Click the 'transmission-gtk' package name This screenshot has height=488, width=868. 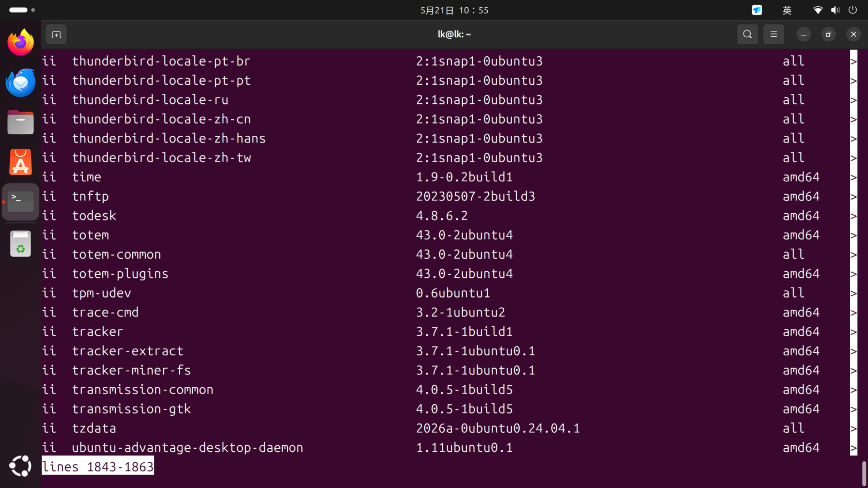click(132, 409)
